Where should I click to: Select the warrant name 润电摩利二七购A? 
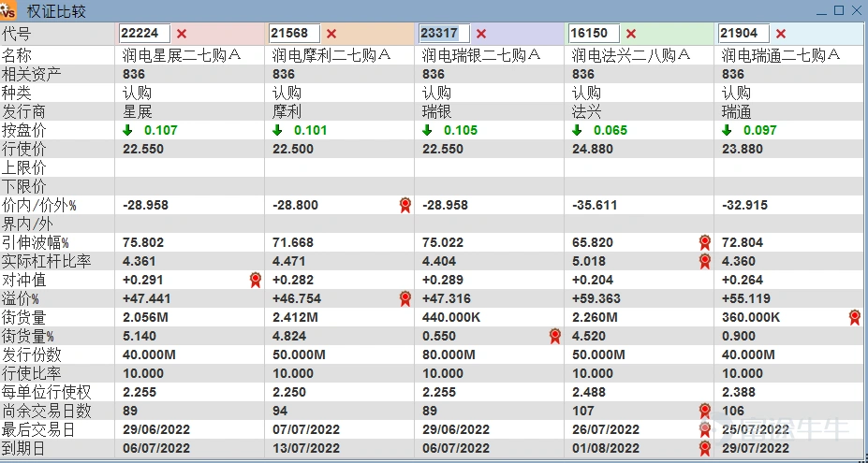click(331, 55)
